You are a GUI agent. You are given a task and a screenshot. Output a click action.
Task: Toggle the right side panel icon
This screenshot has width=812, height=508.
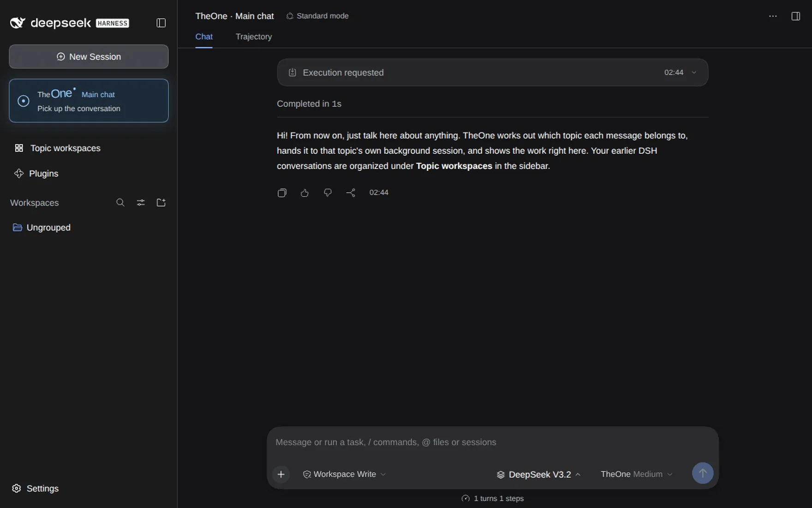coord(796,16)
